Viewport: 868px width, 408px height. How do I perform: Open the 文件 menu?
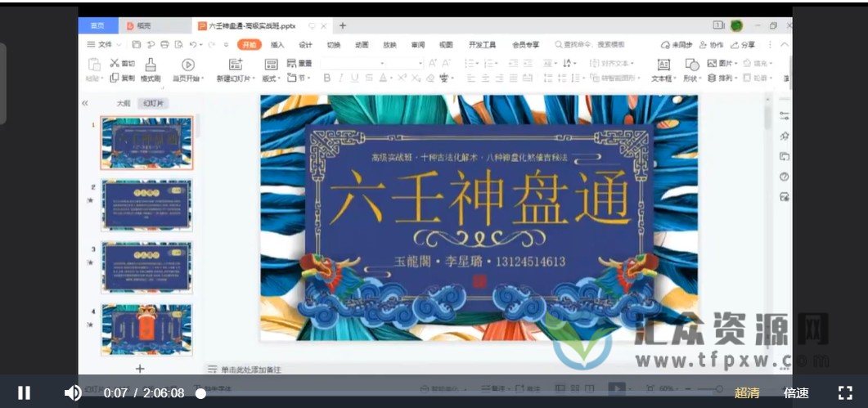[104, 45]
